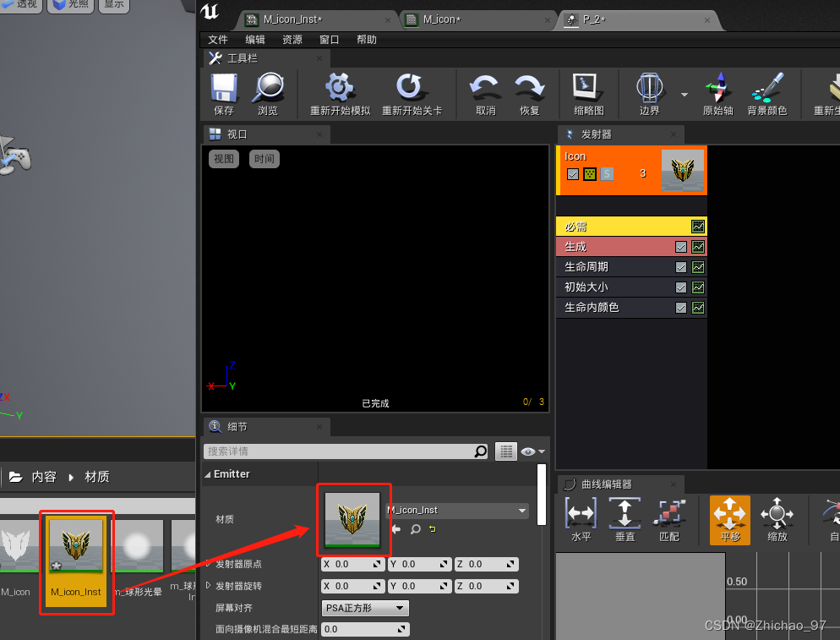
Task: Find M_icon_Inst in content browser via magnifier
Action: coord(415,529)
